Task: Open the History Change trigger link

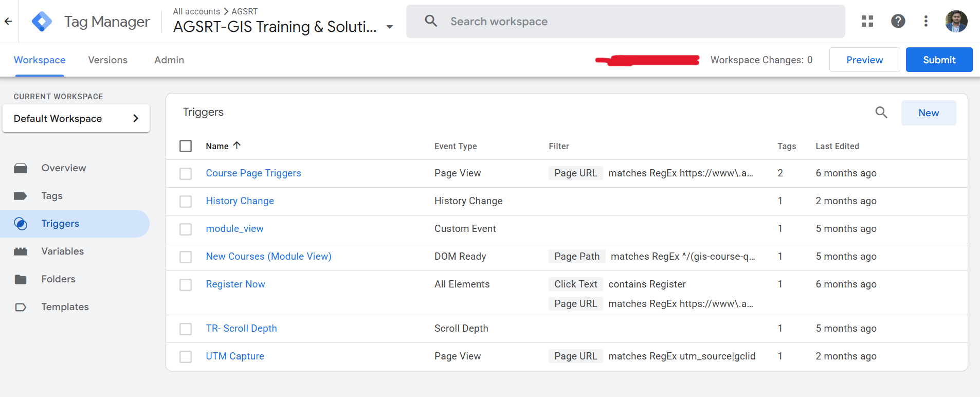Action: click(x=240, y=201)
